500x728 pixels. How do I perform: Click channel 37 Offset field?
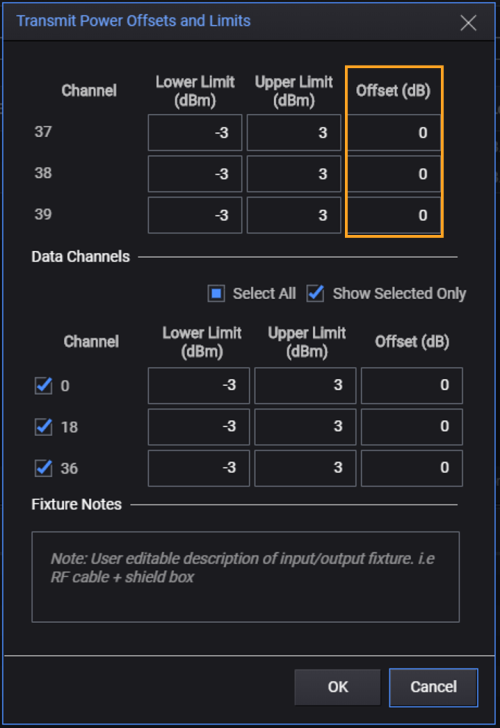(394, 132)
